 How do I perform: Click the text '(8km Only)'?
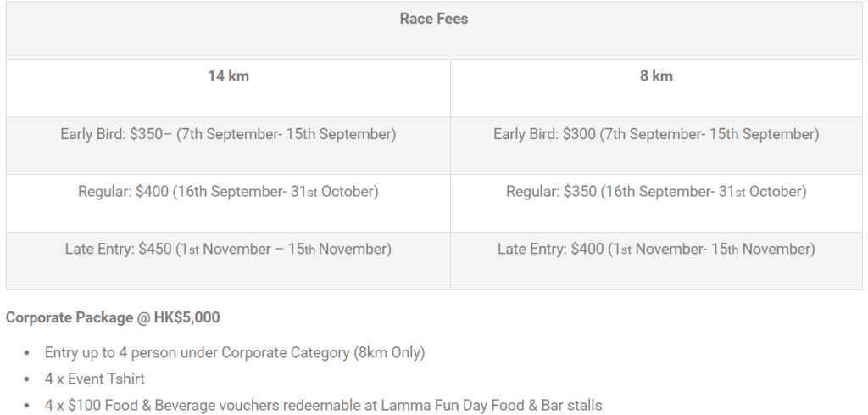(x=389, y=353)
